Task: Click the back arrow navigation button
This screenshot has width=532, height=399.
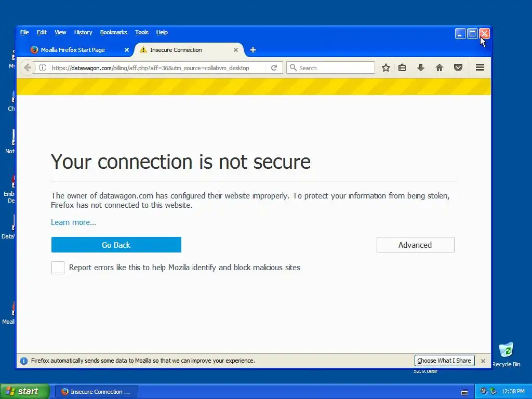Action: (x=28, y=68)
